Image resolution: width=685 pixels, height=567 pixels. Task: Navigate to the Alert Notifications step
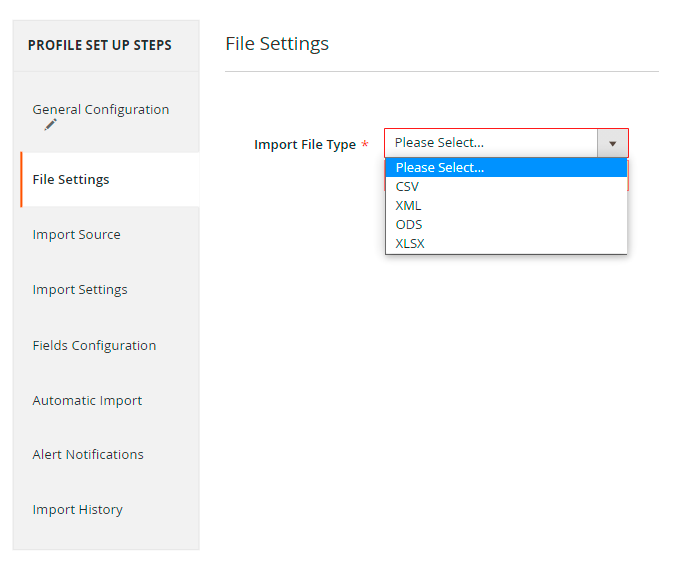(x=88, y=455)
